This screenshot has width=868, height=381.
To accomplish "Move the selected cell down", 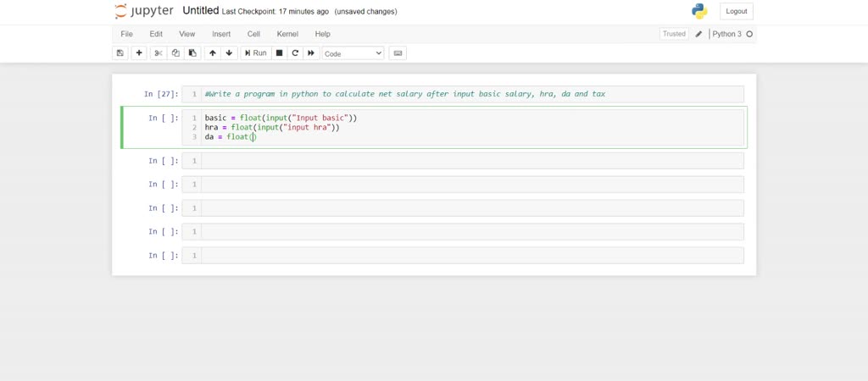I will pos(229,53).
